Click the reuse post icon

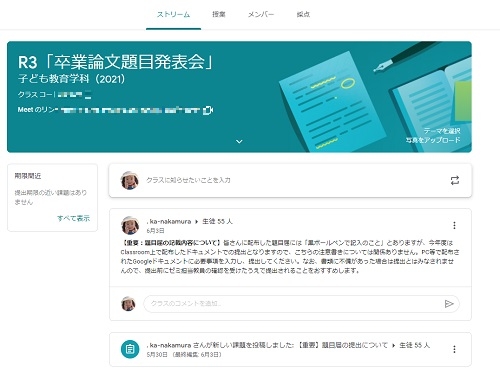(455, 180)
